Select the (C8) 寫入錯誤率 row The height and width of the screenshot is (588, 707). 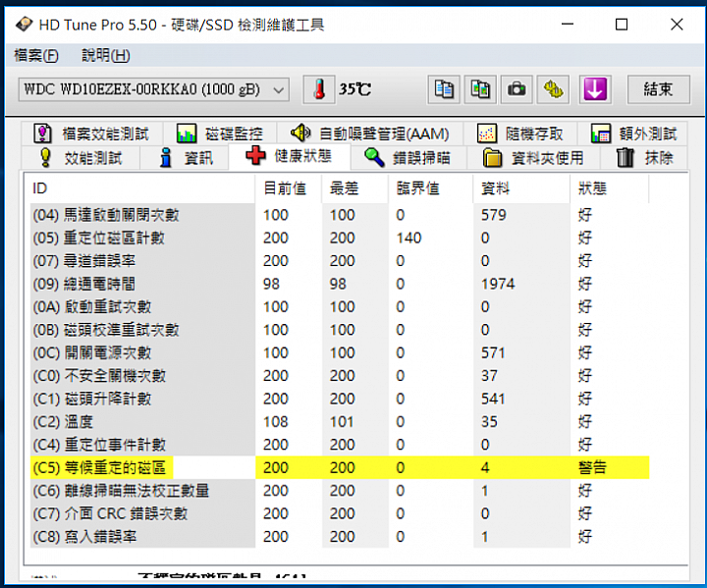[340, 537]
